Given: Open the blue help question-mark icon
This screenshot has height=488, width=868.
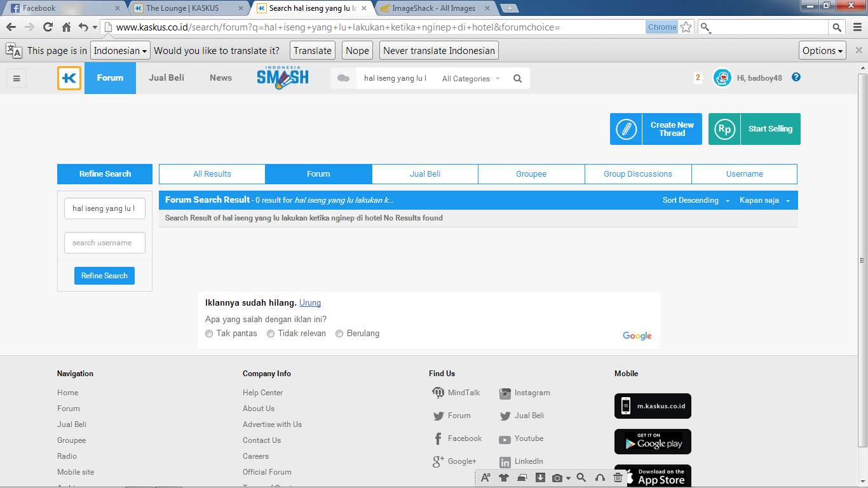Looking at the screenshot, I should point(796,78).
